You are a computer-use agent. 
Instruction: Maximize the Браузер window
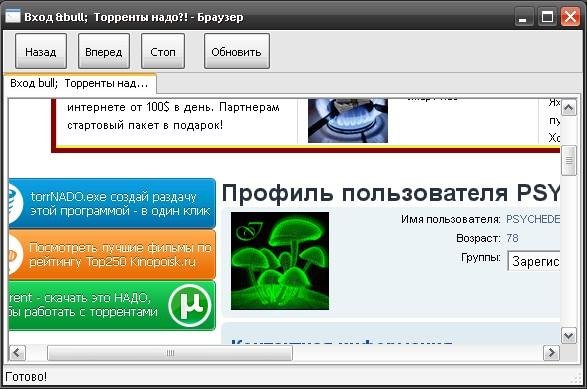coord(547,17)
